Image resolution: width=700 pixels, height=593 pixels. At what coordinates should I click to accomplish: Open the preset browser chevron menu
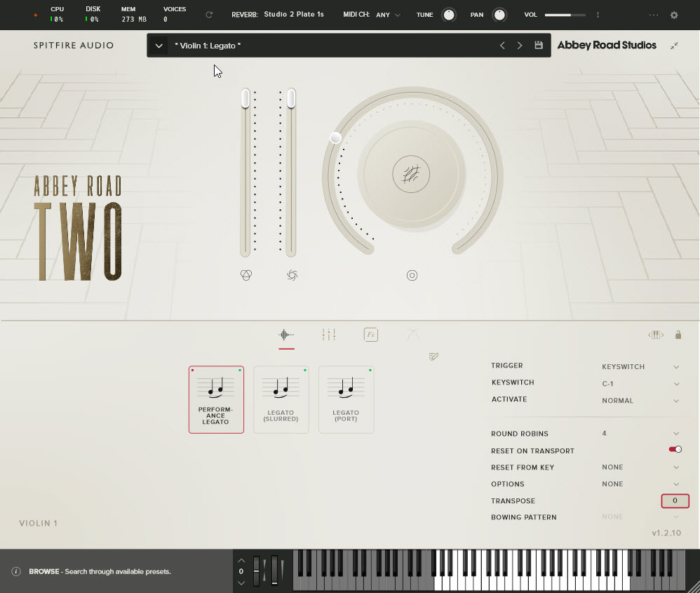(159, 46)
